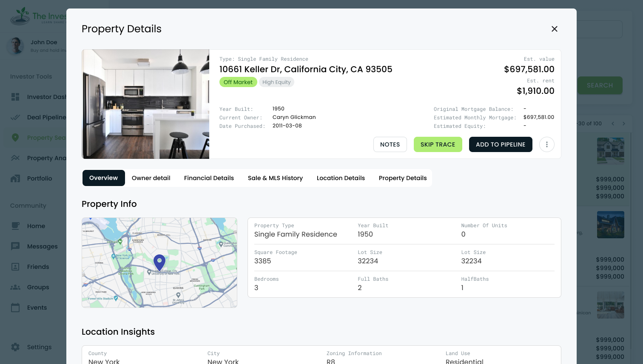Click the Messages chat icon
Image resolution: width=643 pixels, height=364 pixels.
[15, 246]
